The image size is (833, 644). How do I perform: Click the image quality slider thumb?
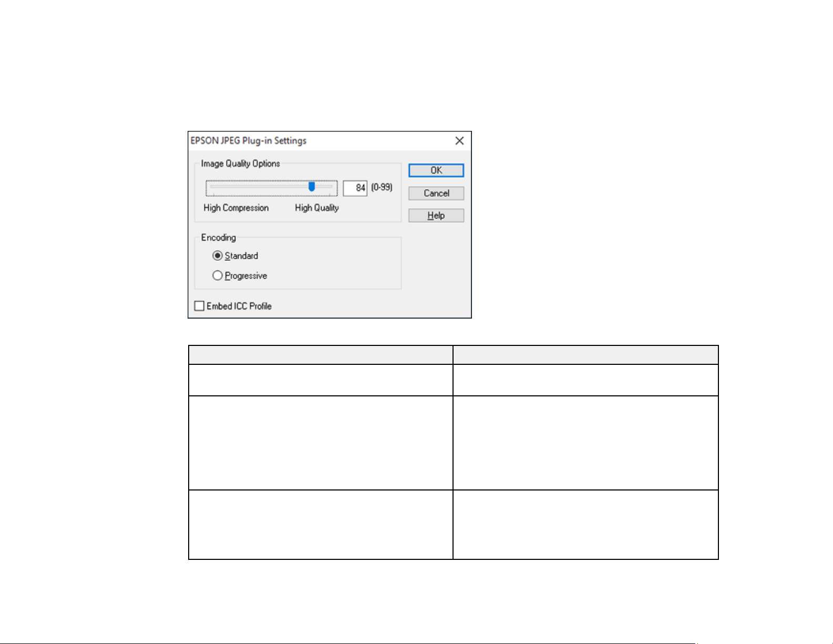(312, 187)
